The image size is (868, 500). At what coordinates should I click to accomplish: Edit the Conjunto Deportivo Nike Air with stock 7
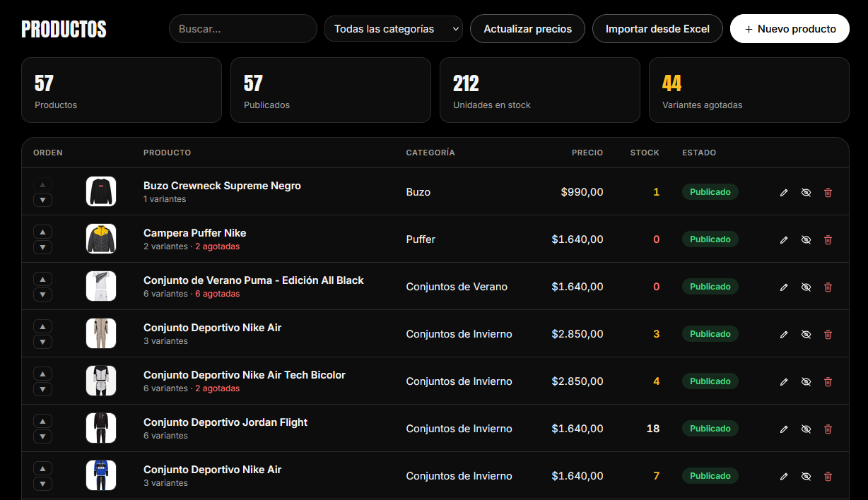point(784,476)
